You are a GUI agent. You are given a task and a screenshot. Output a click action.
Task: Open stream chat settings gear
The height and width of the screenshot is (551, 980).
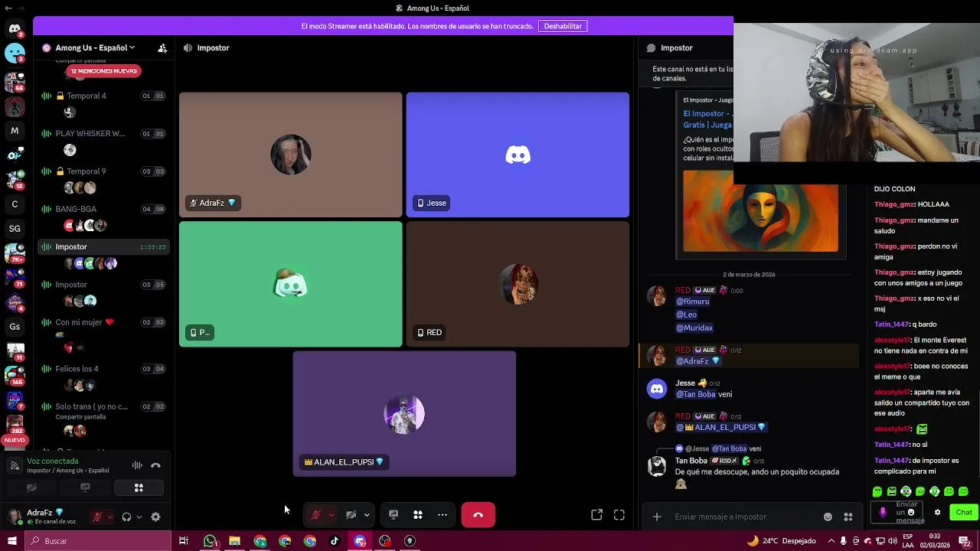coord(937,513)
